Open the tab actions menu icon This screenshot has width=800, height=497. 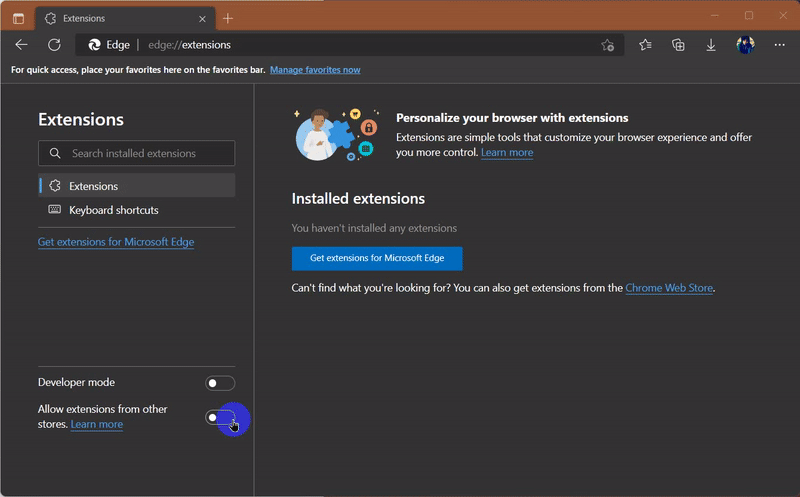(x=18, y=18)
